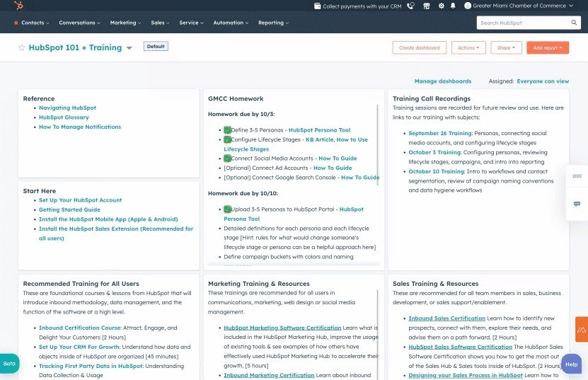Open Manage dashboards link
This screenshot has width=588, height=380.
[x=443, y=81]
